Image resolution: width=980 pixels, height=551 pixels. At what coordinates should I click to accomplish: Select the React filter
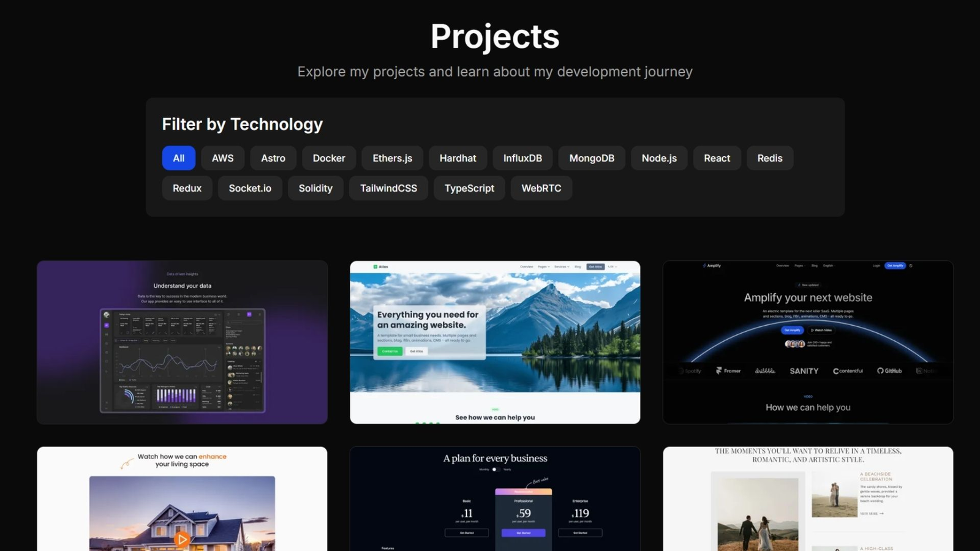[717, 158]
